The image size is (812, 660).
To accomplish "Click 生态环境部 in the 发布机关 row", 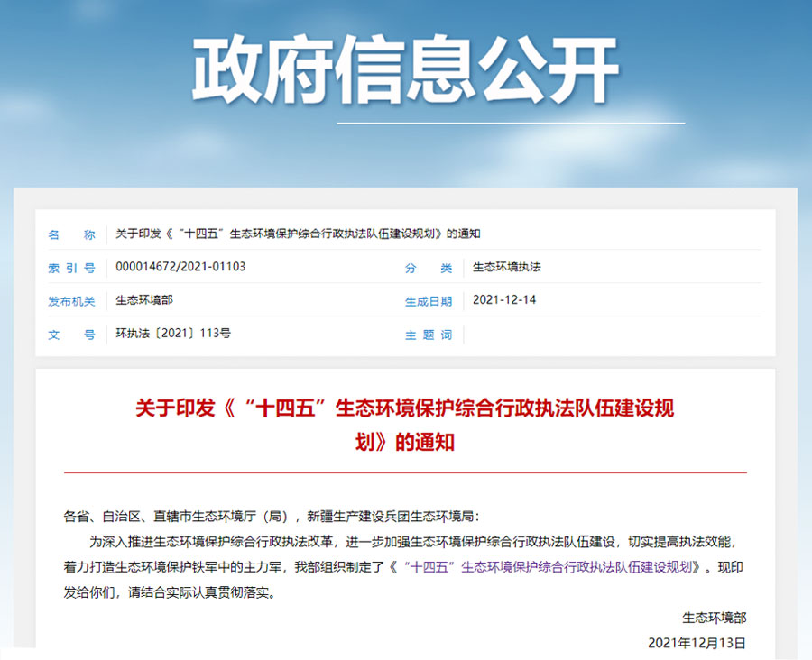I will coord(144,300).
